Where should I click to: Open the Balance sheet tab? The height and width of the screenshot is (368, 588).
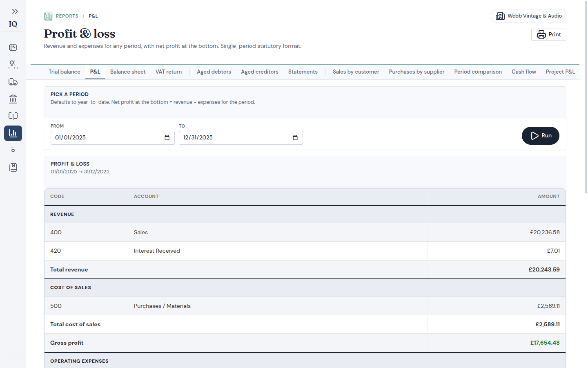tap(128, 72)
